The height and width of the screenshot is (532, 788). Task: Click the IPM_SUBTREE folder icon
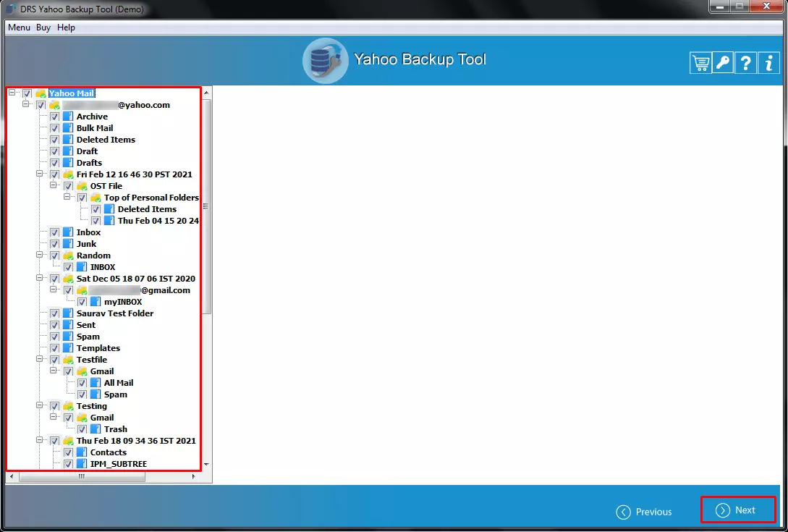(x=82, y=464)
